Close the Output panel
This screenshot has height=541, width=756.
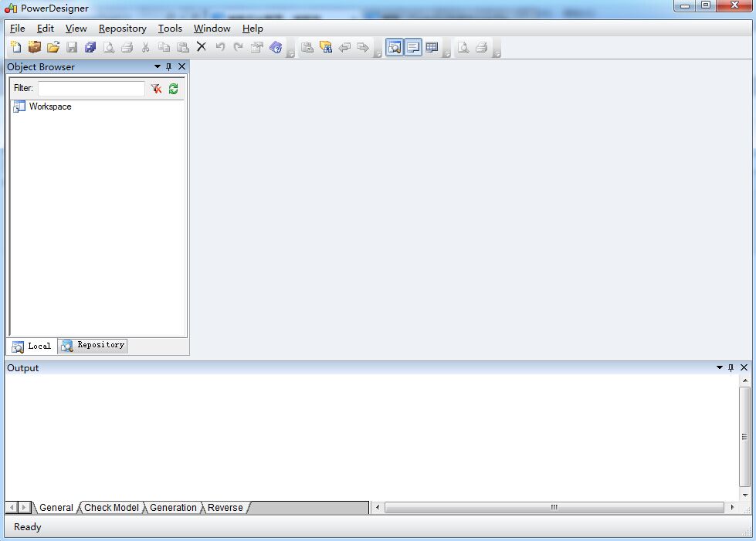pyautogui.click(x=744, y=367)
